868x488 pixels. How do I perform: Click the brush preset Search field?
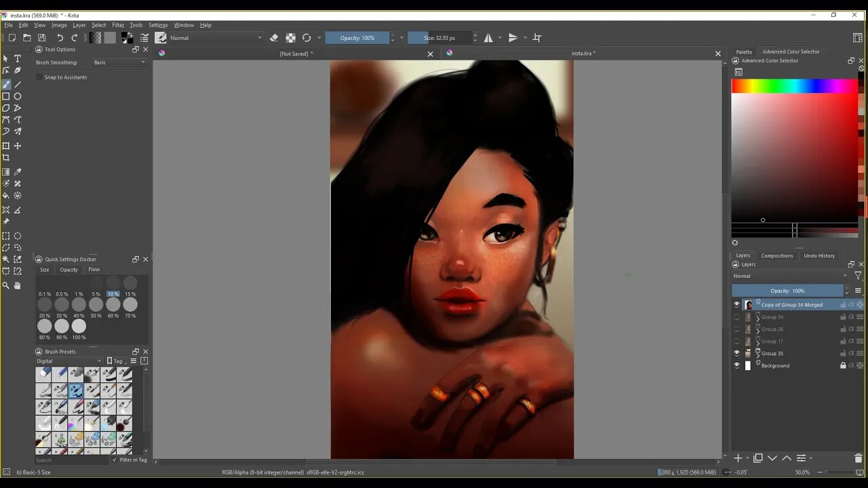(72, 460)
